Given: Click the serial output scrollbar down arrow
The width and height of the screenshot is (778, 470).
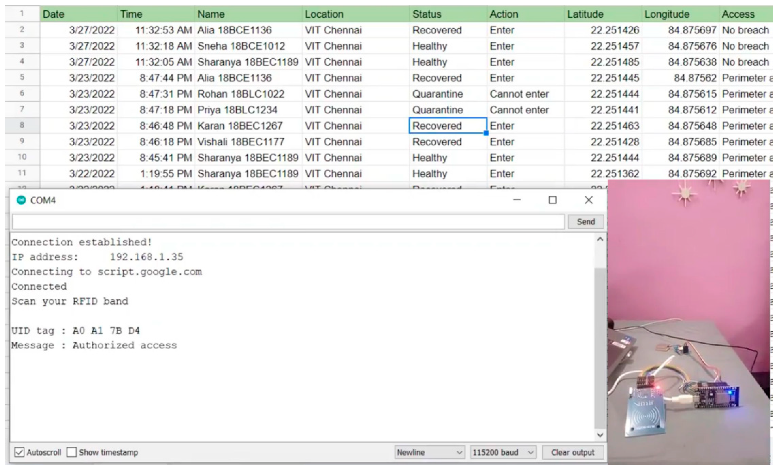Looking at the screenshot, I should point(599,435).
